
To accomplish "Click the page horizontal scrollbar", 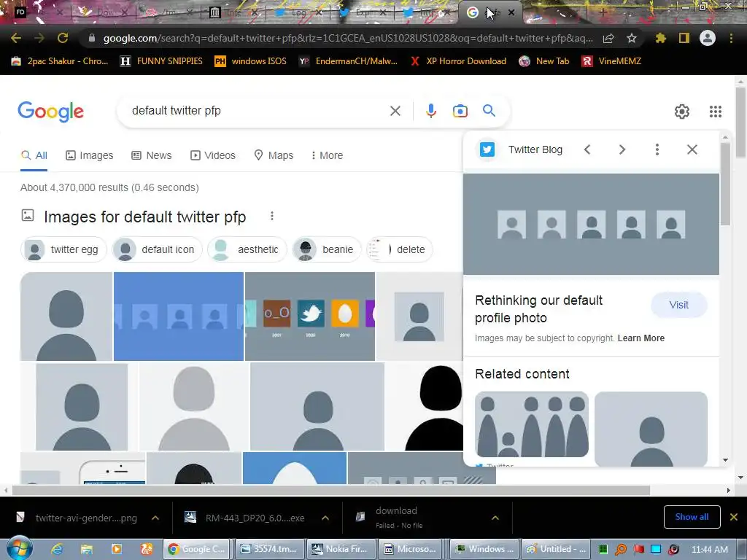I will coord(331,491).
